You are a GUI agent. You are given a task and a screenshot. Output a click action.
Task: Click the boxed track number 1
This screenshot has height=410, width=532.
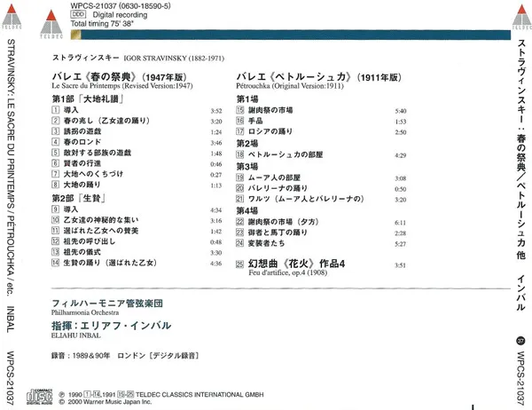click(x=55, y=110)
